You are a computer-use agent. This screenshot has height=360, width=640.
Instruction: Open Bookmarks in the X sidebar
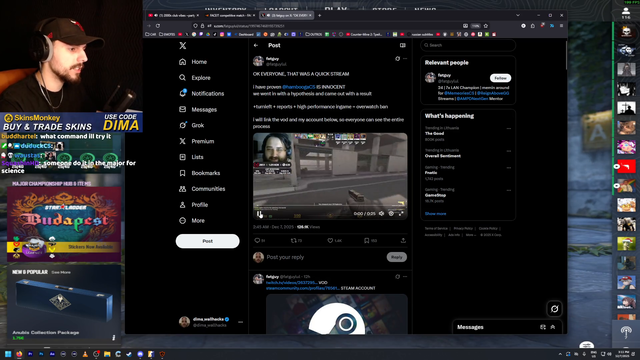tap(200, 173)
